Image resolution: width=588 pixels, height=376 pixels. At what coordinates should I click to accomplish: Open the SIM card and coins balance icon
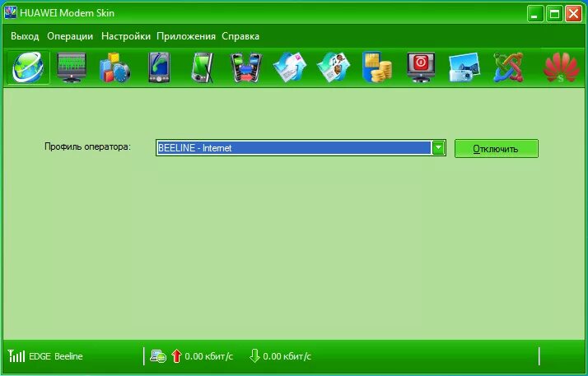coord(377,67)
